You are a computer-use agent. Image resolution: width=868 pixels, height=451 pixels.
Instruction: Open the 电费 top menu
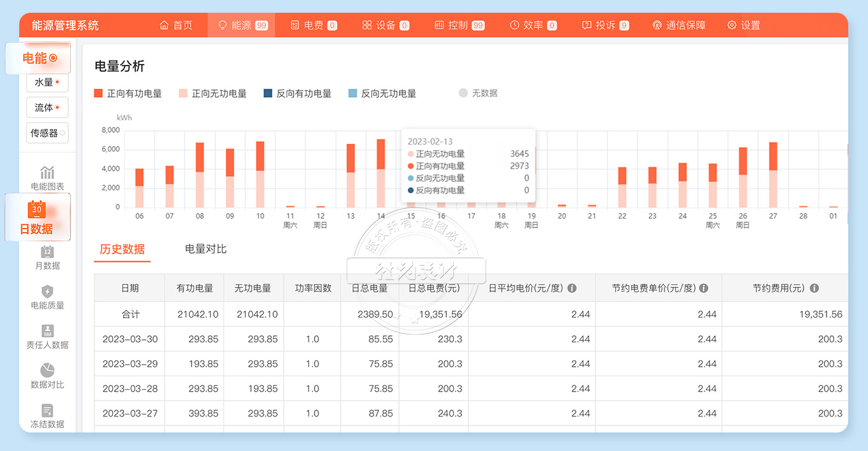pos(313,26)
